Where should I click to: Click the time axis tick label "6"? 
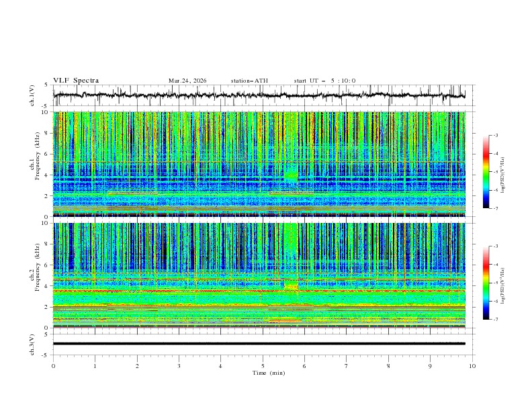pyautogui.click(x=304, y=366)
